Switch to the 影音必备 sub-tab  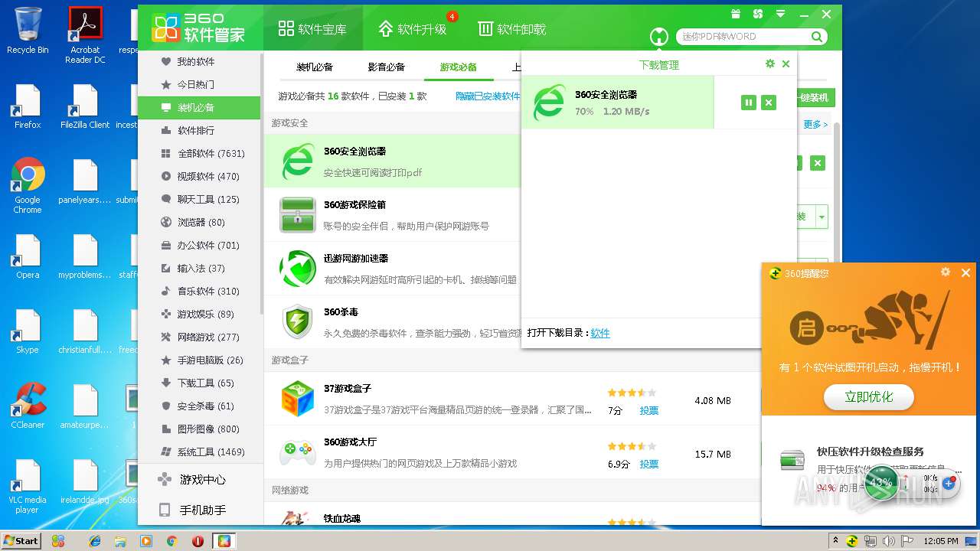[387, 67]
